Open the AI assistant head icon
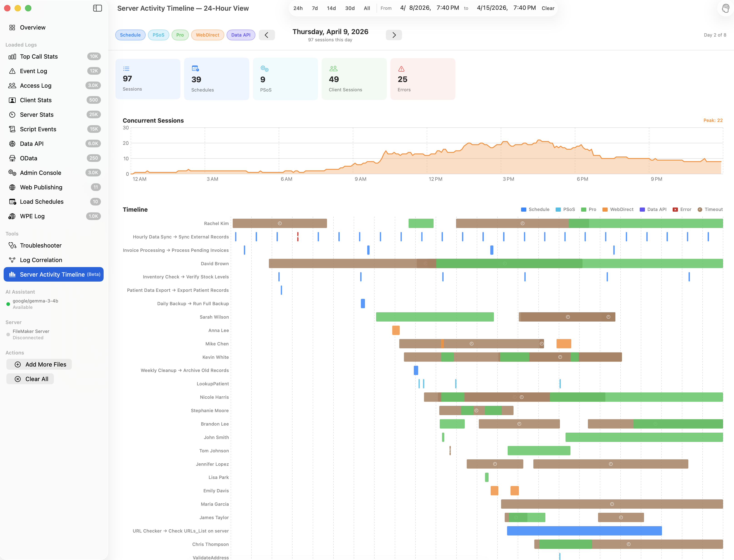Screen dimensions: 734x560 (x=725, y=8)
